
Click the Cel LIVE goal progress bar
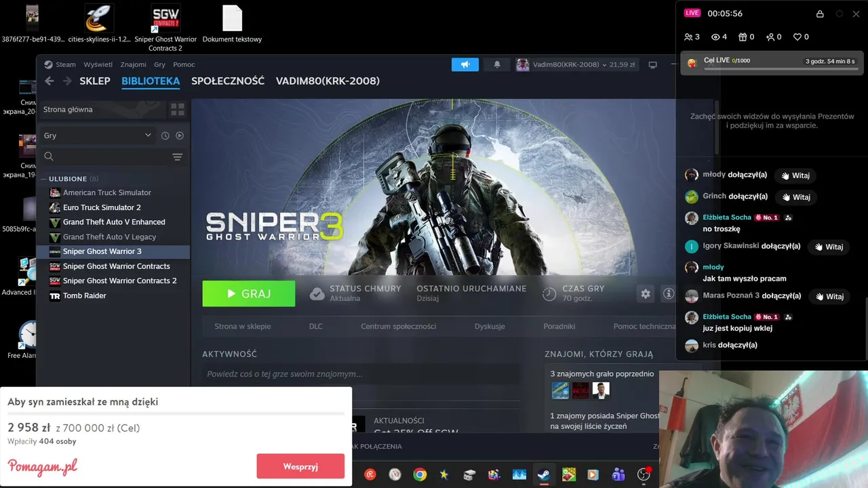coord(780,68)
